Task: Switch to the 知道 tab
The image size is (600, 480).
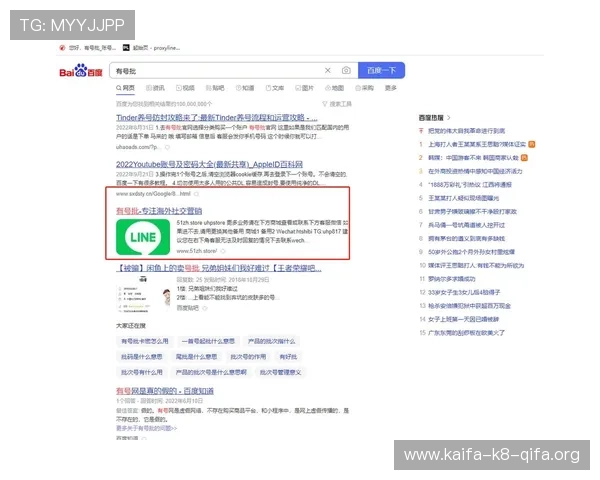Action: point(245,88)
